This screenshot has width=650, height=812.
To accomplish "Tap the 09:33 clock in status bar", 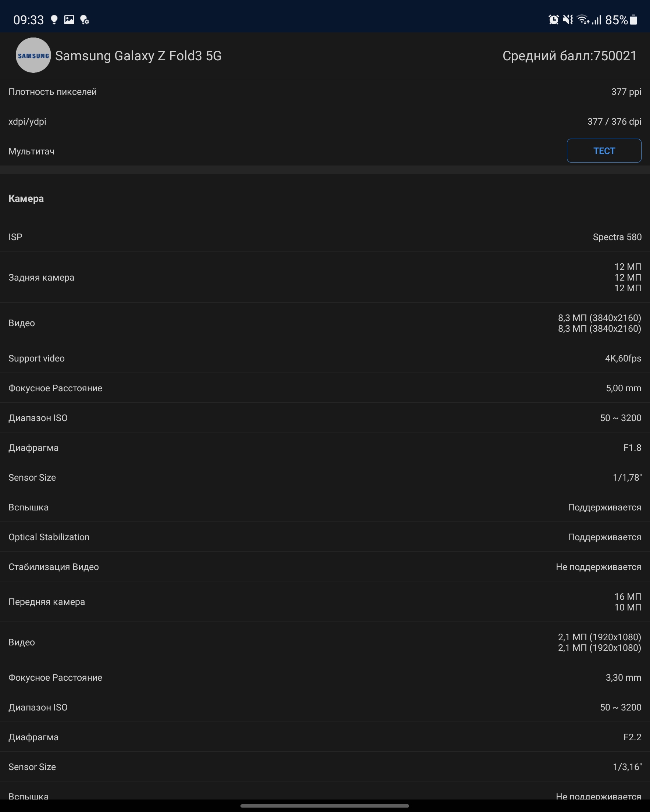I will (29, 19).
